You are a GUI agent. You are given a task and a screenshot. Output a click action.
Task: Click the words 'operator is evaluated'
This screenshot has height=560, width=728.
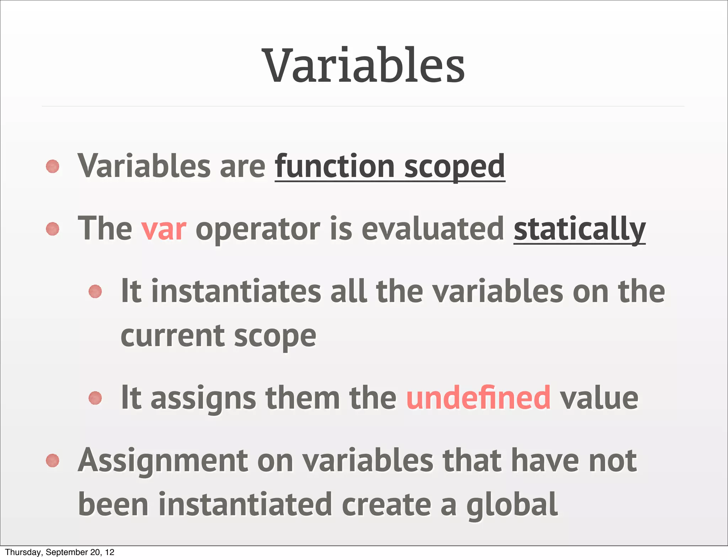[x=350, y=230]
